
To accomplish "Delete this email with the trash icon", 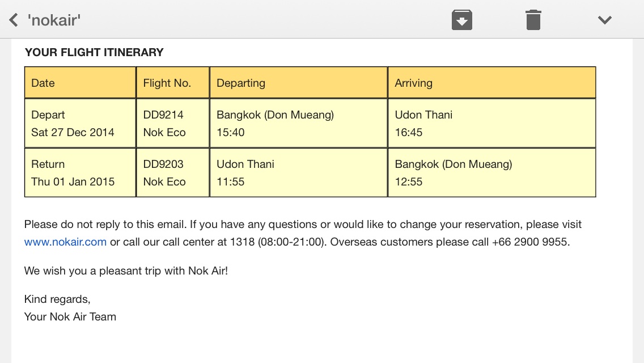I will click(x=533, y=20).
